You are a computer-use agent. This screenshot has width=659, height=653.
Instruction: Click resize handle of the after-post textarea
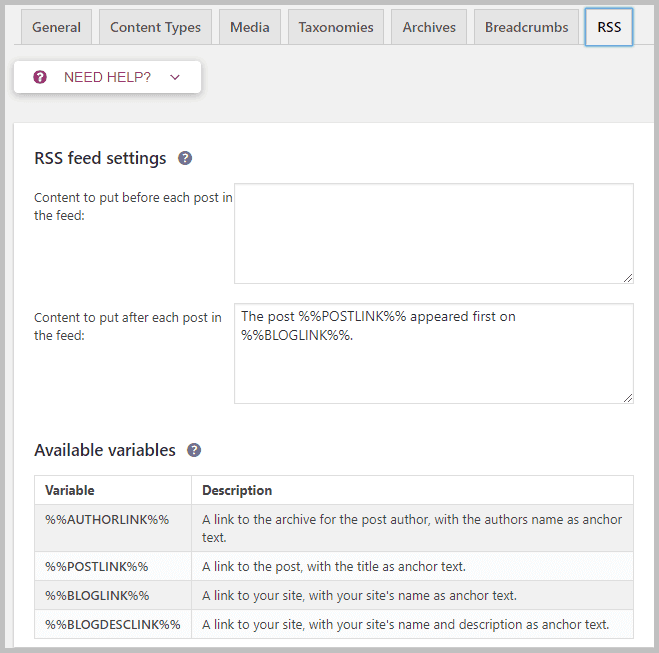tap(627, 397)
